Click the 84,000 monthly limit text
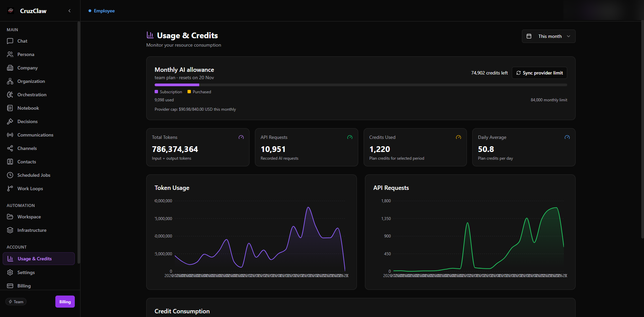The height and width of the screenshot is (317, 644). click(x=549, y=100)
